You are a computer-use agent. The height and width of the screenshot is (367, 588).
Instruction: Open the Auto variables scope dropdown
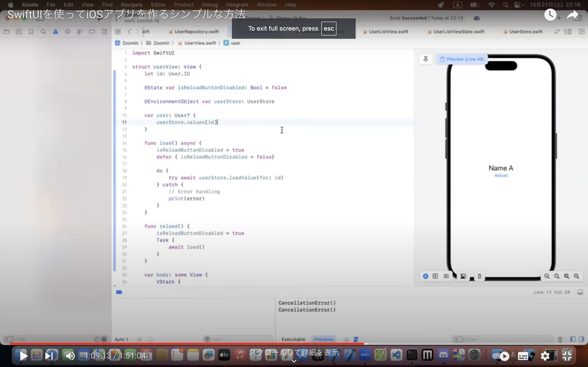(x=121, y=339)
